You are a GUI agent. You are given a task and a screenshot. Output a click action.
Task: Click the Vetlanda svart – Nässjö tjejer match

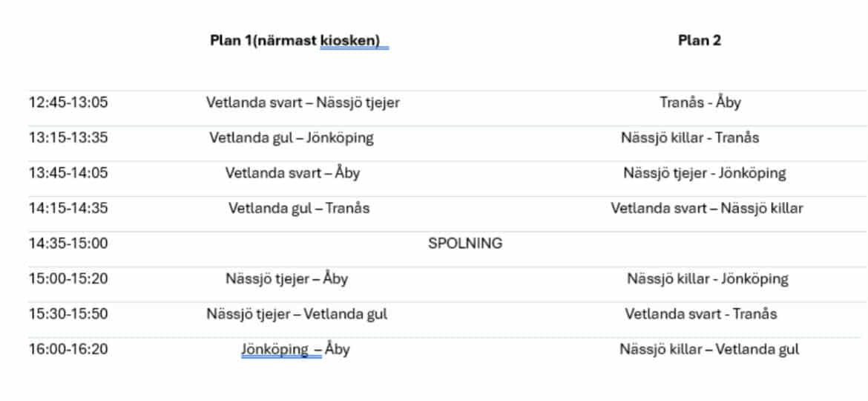pos(303,102)
